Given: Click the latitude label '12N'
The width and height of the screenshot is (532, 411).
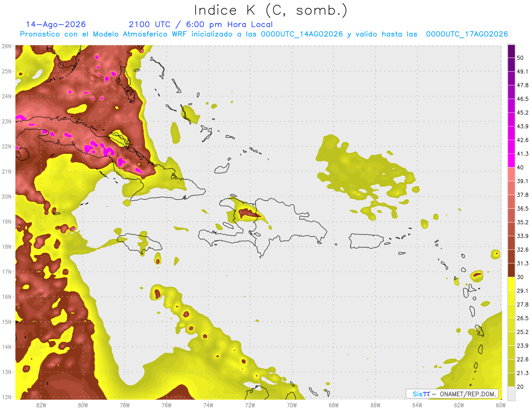Looking at the screenshot, I should coord(7,397).
